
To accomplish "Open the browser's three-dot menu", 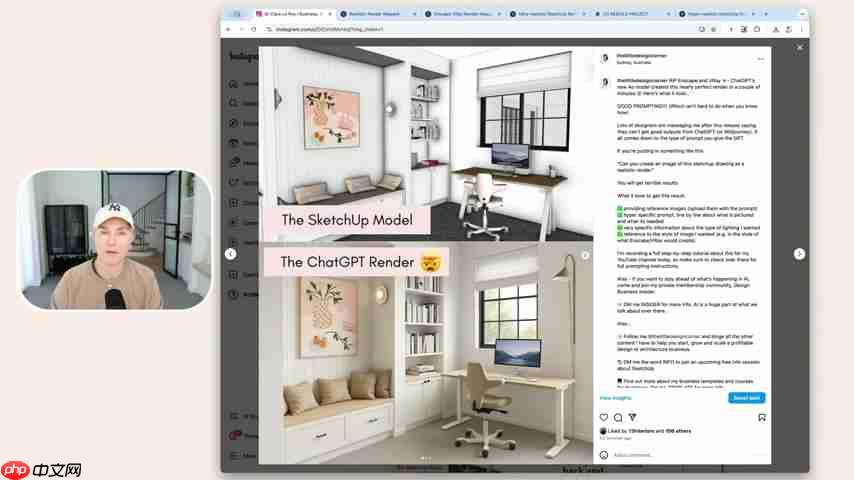I will pos(802,29).
